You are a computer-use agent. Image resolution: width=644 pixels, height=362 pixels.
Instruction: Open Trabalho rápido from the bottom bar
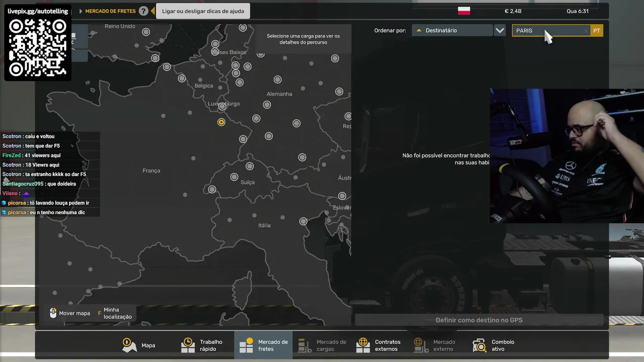coord(202,345)
